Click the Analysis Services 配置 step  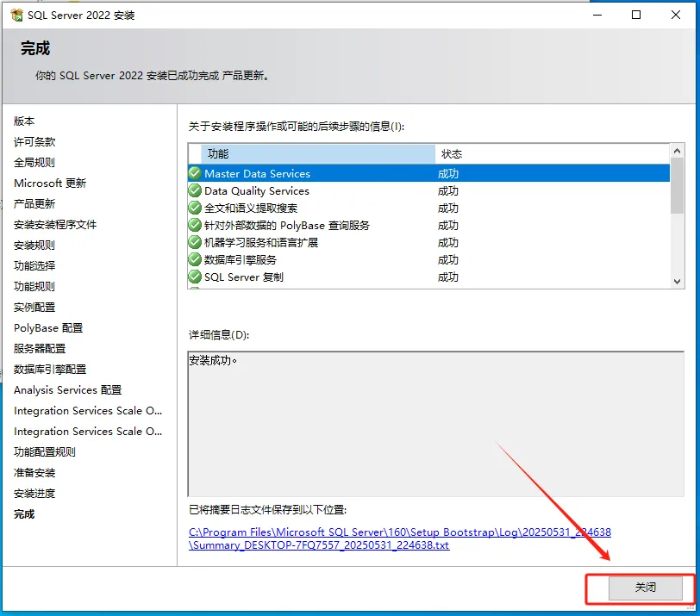(x=67, y=390)
